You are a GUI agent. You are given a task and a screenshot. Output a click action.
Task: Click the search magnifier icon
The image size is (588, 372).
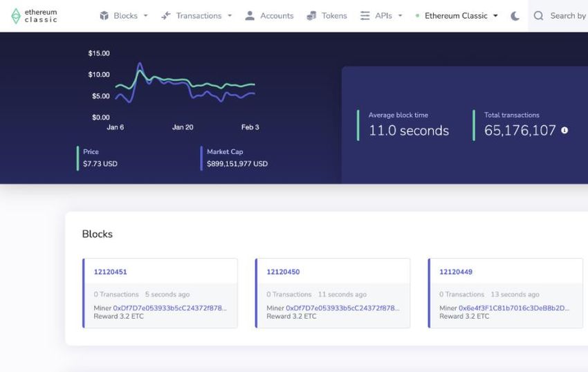(538, 16)
